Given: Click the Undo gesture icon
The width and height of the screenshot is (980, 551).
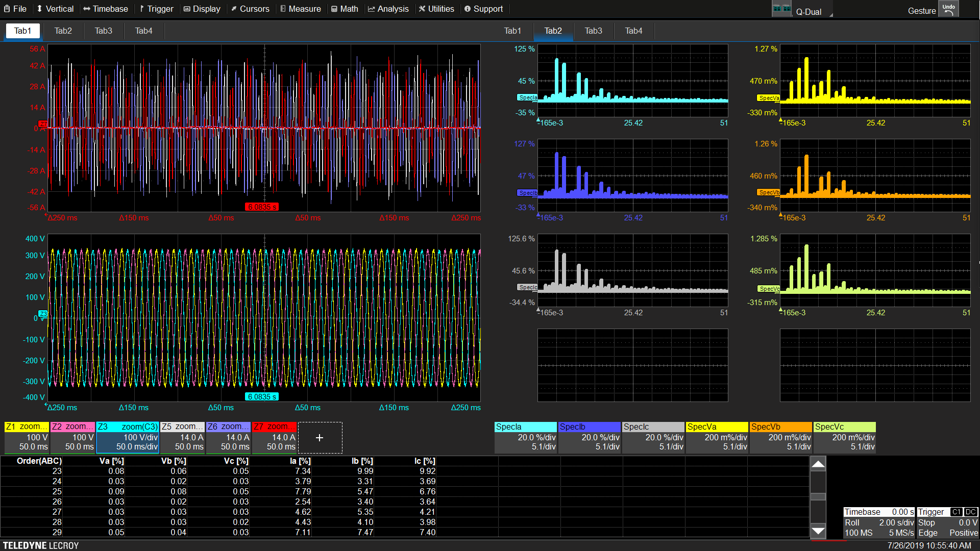Looking at the screenshot, I should 949,9.
